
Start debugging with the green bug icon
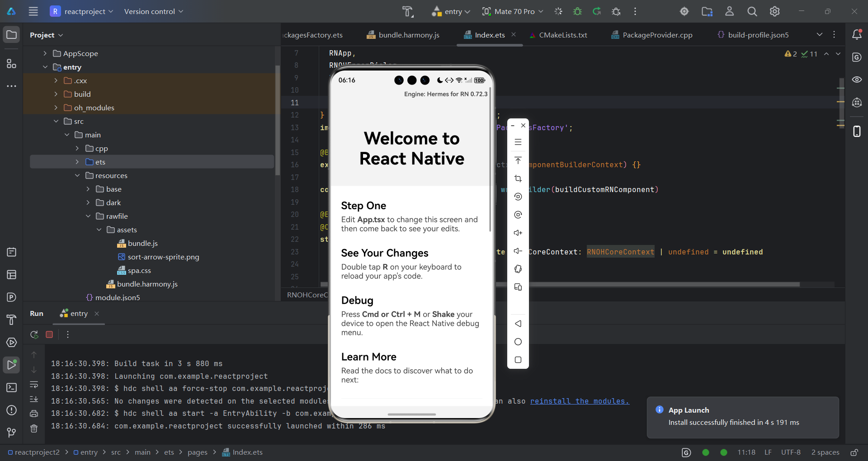[577, 11]
